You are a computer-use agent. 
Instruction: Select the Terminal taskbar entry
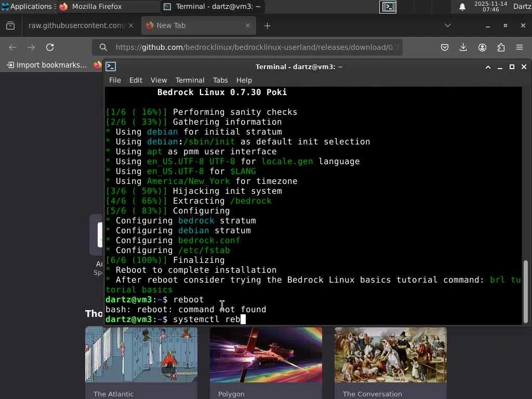213,6
